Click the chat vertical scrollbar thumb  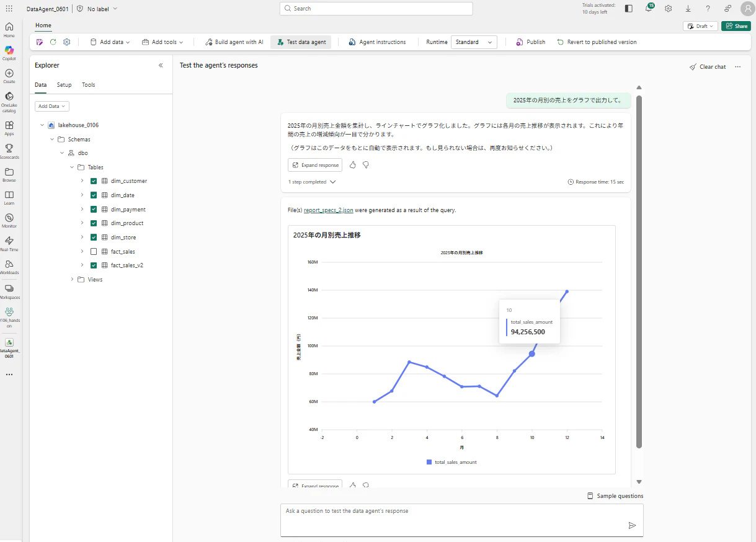(x=639, y=271)
